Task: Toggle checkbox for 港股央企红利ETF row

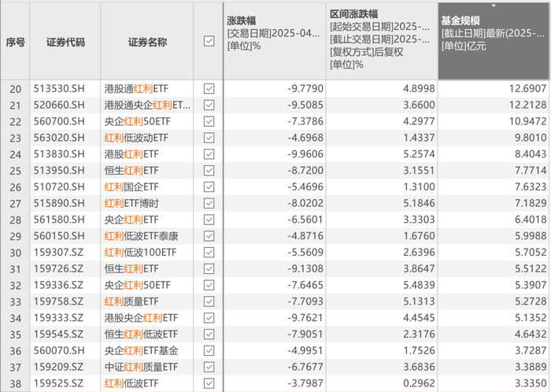Action: tap(209, 318)
